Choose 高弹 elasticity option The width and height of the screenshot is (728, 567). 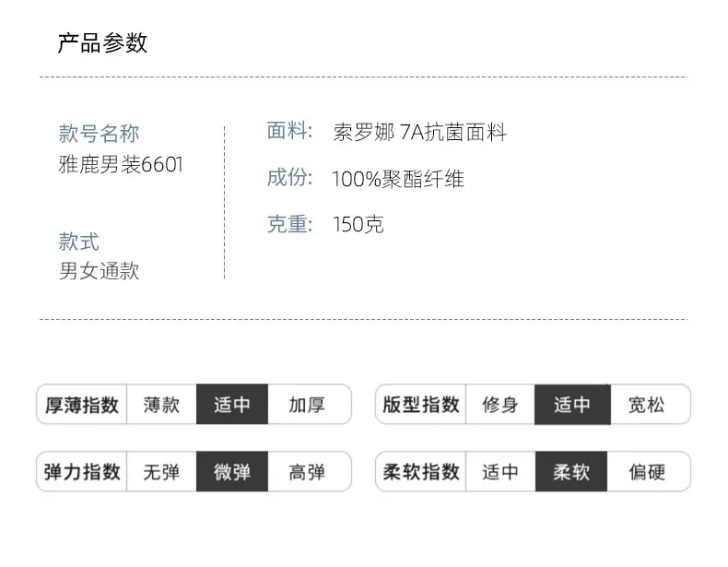click(309, 472)
